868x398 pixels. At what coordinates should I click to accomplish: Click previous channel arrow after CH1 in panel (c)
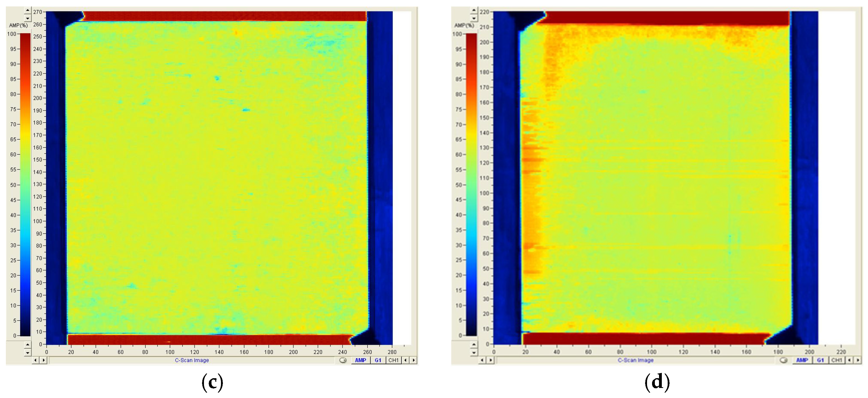click(405, 360)
